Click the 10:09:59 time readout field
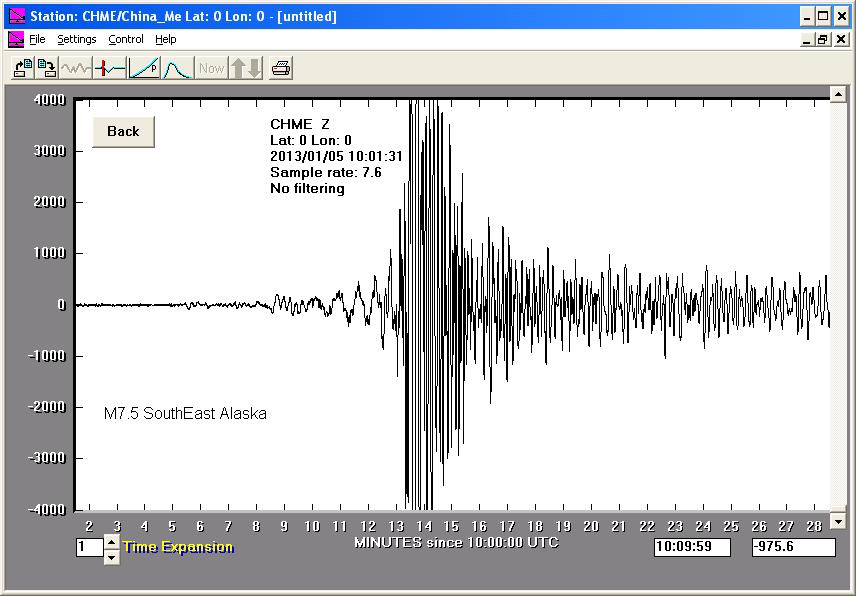The width and height of the screenshot is (856, 596). (x=692, y=547)
